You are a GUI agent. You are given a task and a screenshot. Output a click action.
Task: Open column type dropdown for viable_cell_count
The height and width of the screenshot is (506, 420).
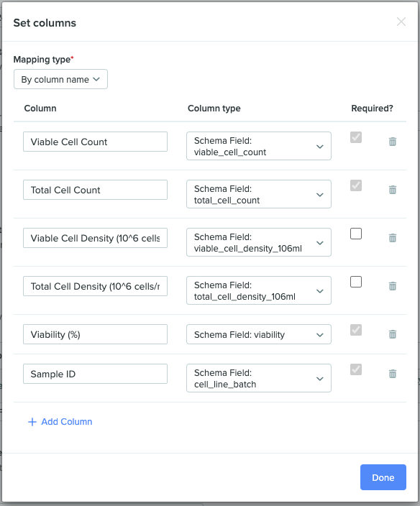pyautogui.click(x=259, y=146)
